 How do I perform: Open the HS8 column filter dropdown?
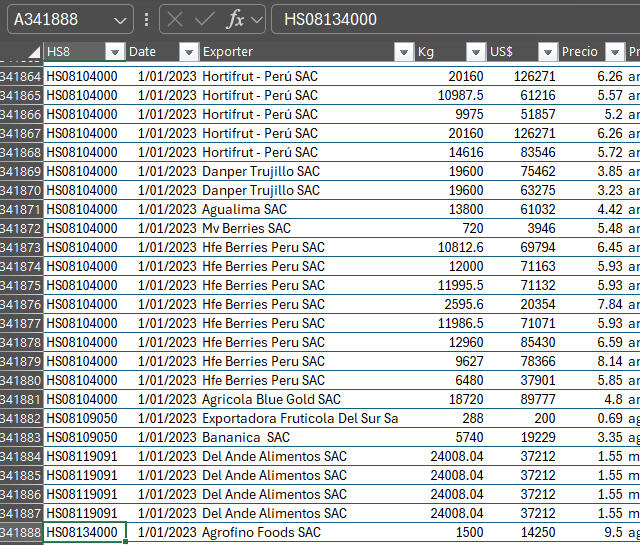tap(115, 52)
